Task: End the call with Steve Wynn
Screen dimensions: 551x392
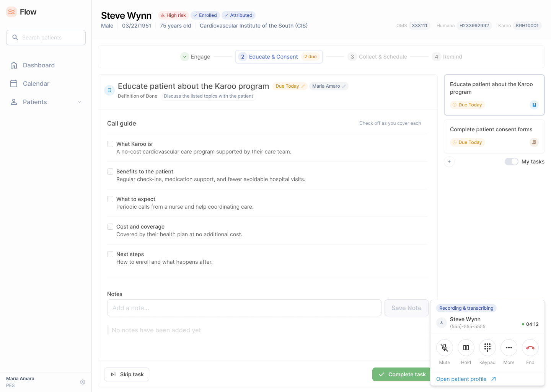Action: click(x=530, y=348)
